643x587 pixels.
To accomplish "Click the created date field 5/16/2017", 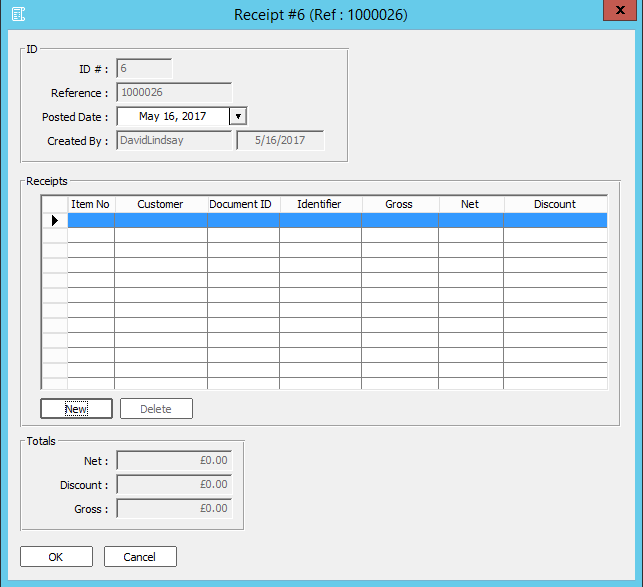I will [x=280, y=140].
